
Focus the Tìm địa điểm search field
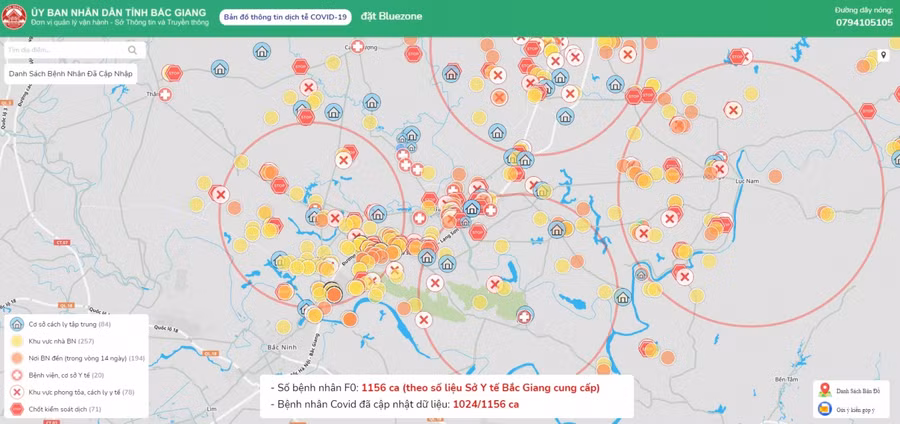coord(65,49)
